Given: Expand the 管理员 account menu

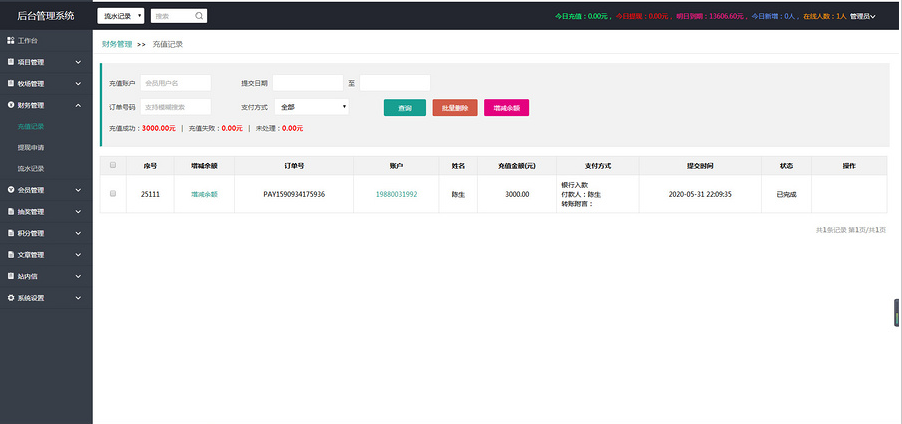Looking at the screenshot, I should (862, 17).
